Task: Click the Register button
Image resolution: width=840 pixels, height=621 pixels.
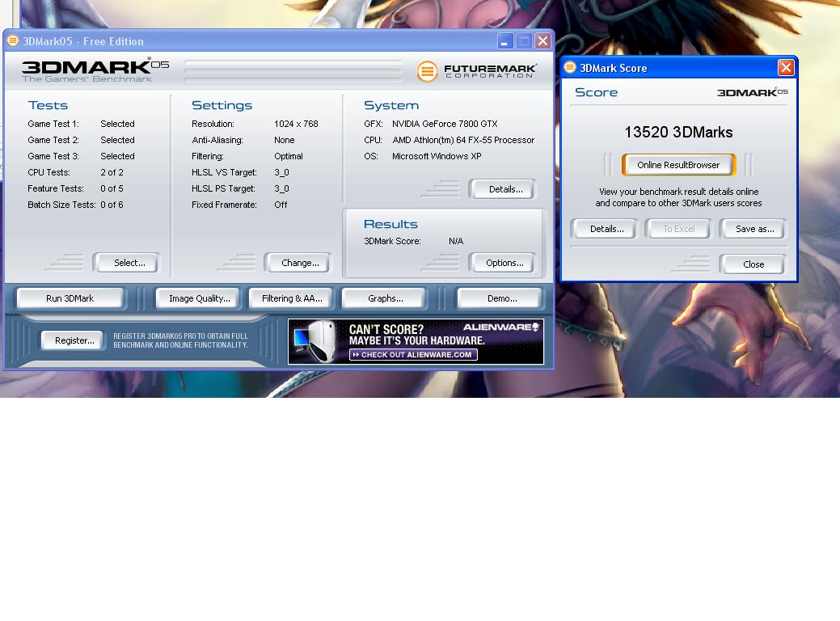Action: pos(74,340)
